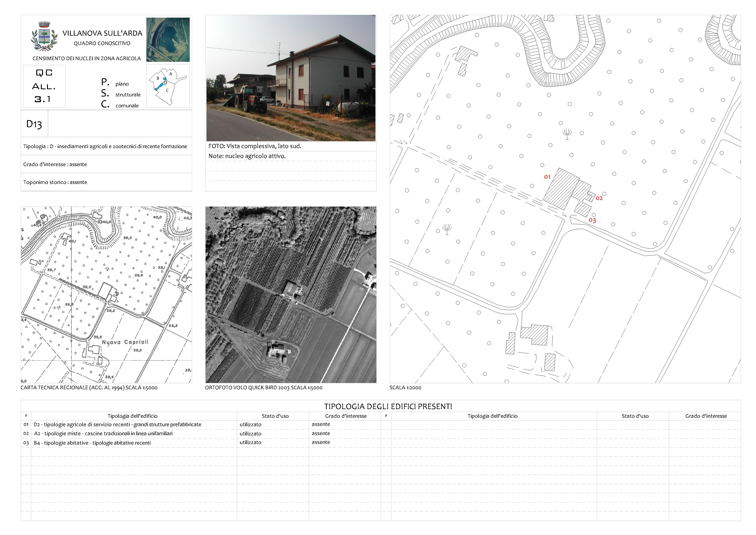Click red building label 03 on map
The height and width of the screenshot is (535, 756).
[x=592, y=220]
